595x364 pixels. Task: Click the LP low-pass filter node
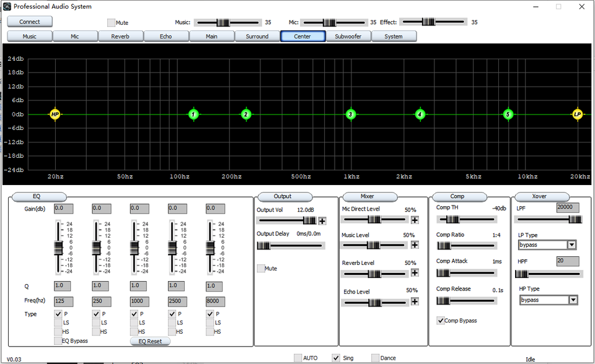click(x=577, y=115)
